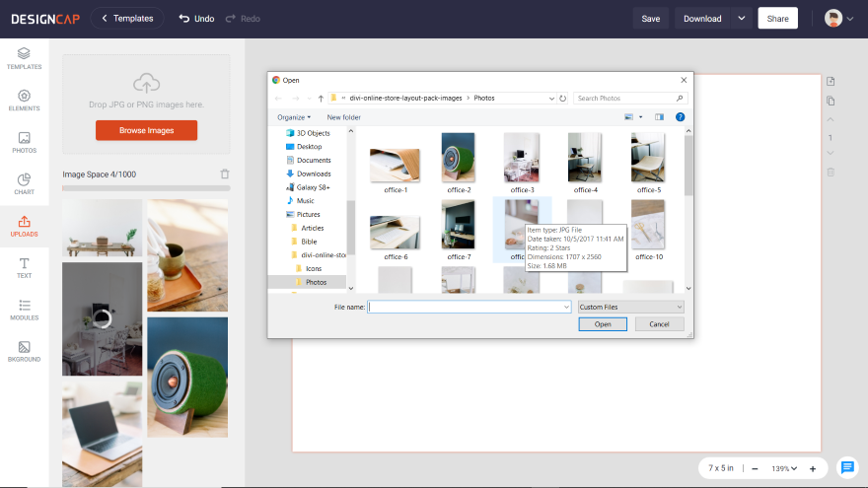The image size is (868, 488).
Task: Click Cancel in the Open dialog
Action: click(659, 324)
